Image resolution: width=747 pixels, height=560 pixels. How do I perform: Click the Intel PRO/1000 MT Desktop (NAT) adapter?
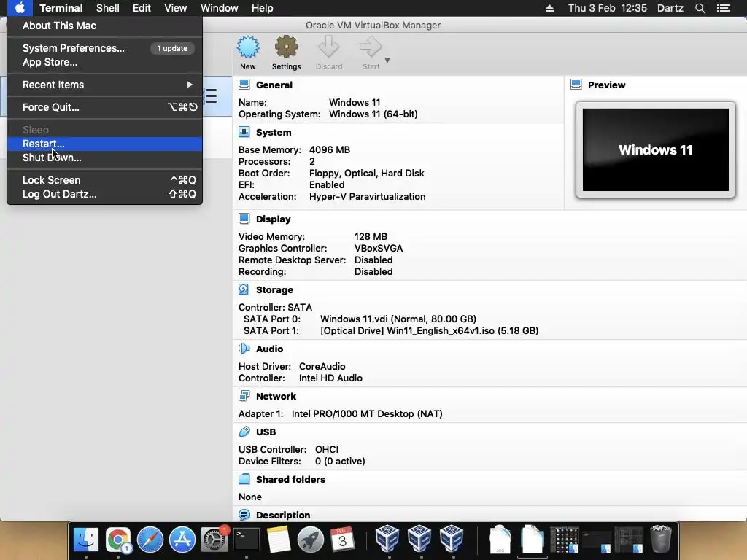(367, 414)
